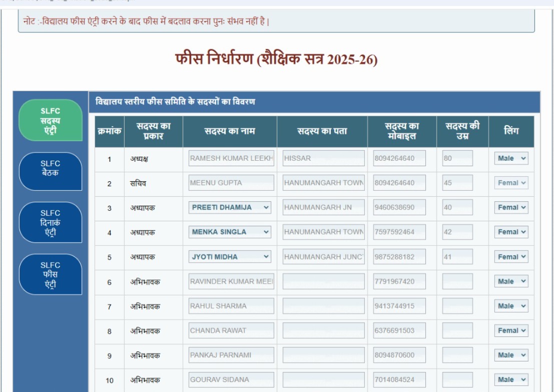Click the mobile field in row 2 सचिव
This screenshot has height=392, width=554.
pos(399,183)
